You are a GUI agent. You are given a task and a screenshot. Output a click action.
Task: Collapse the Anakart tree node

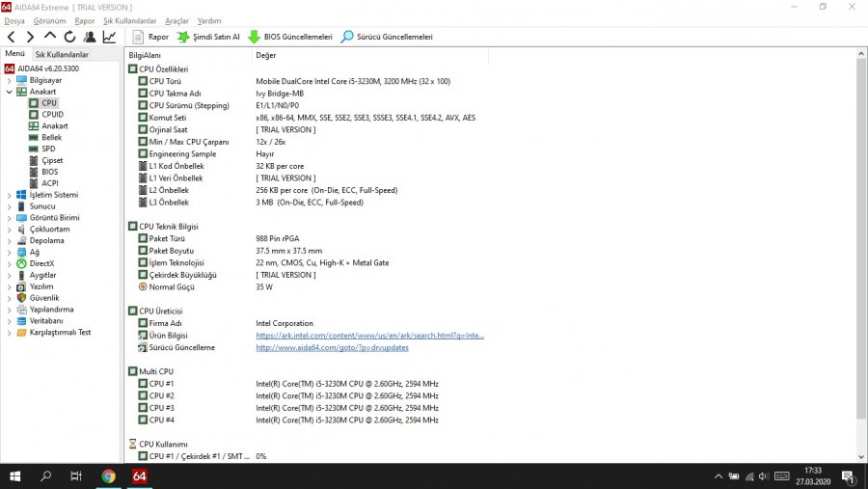pos(9,92)
